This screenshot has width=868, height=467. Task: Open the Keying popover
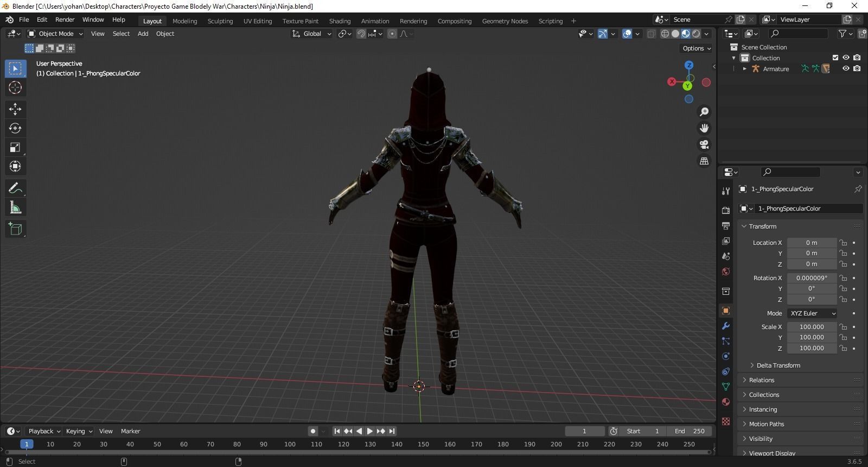[79, 431]
